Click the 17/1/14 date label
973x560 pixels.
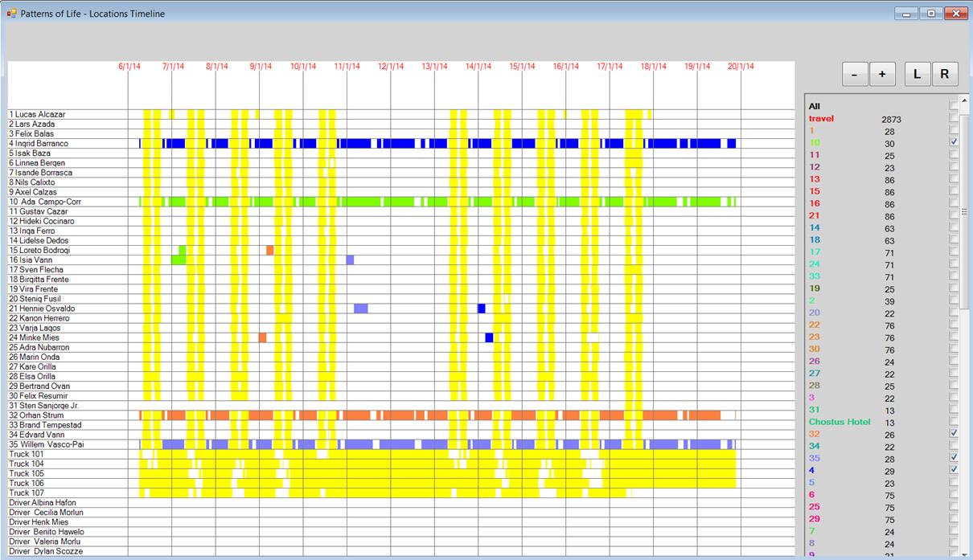(x=610, y=67)
